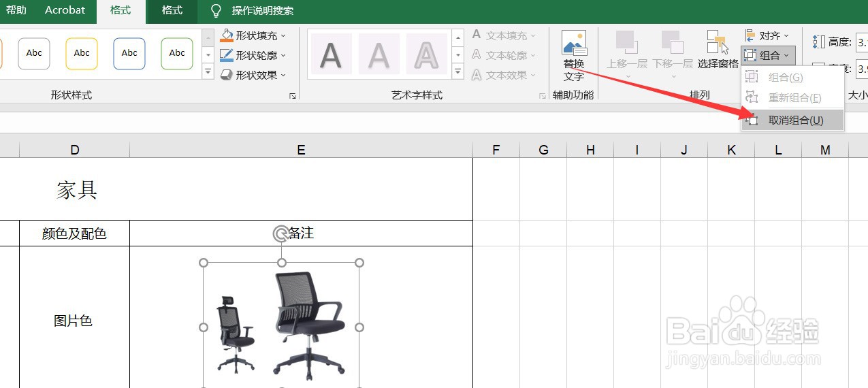Select the green-outlined Abc shape style

point(177,53)
